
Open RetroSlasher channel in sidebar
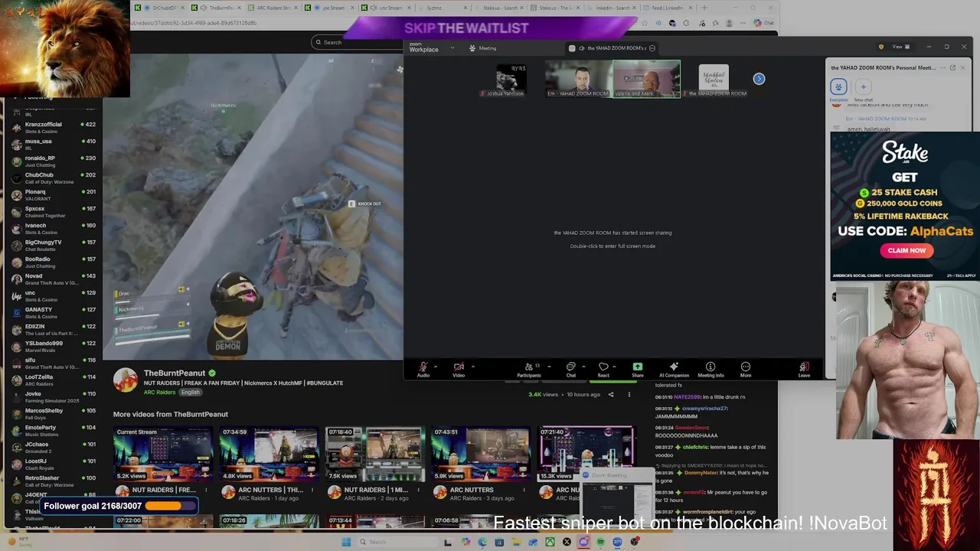[54, 481]
